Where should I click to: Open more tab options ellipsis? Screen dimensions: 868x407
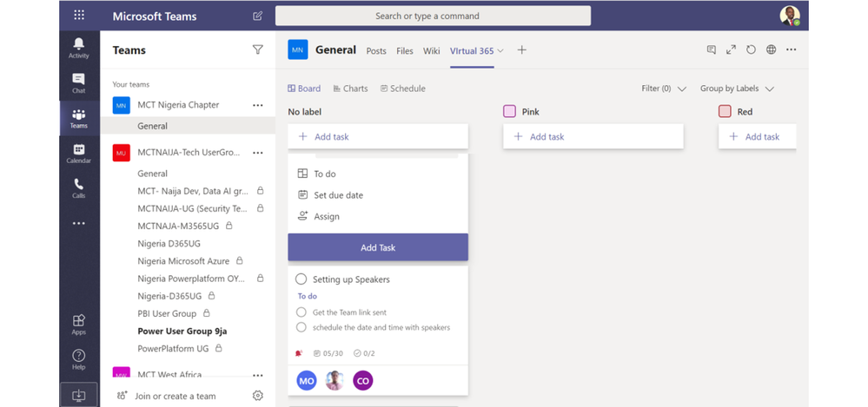[791, 49]
